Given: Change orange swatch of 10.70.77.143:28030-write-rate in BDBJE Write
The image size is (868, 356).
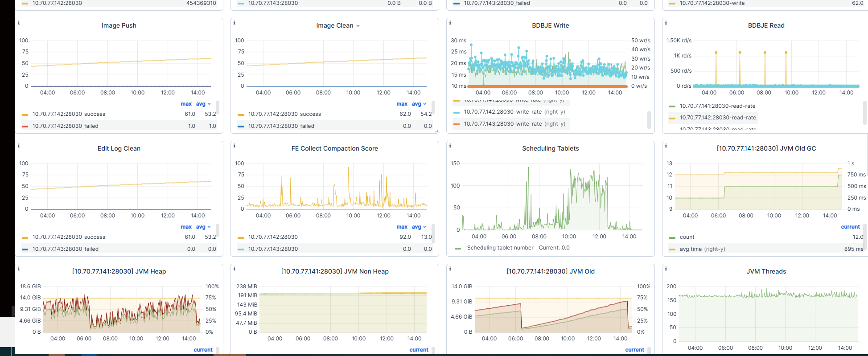Looking at the screenshot, I should point(457,124).
